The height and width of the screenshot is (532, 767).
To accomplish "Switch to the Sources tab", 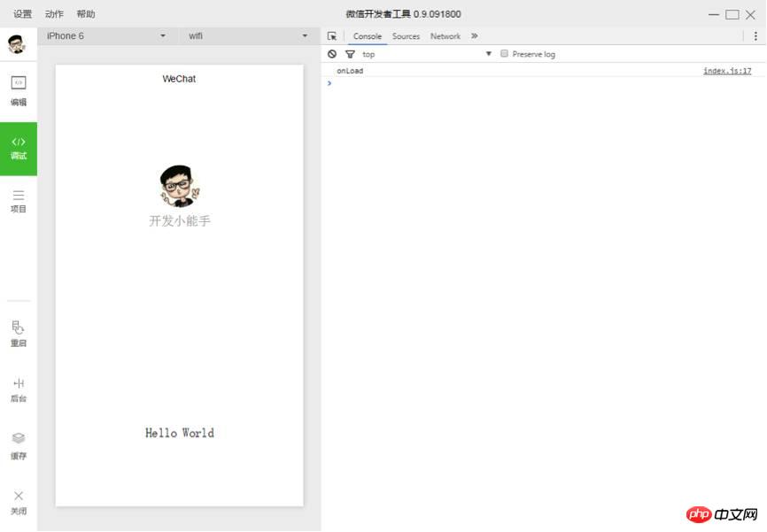I will coord(406,36).
